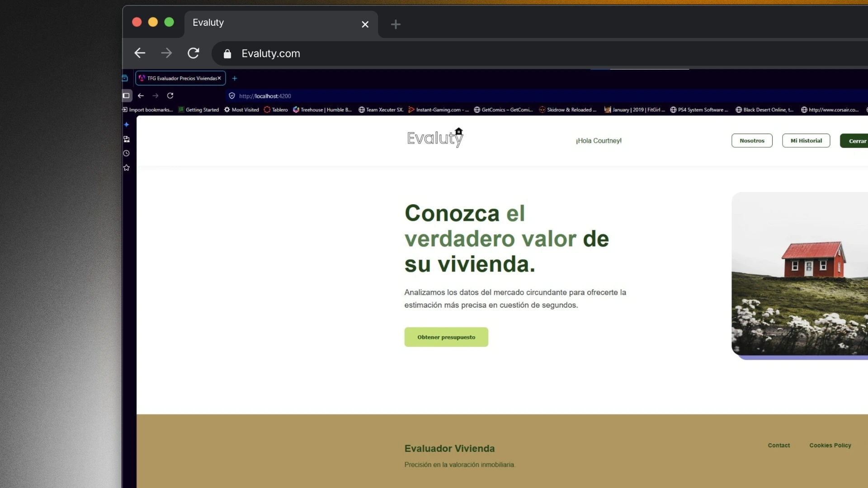Open the Import bookmarks bookmark

pyautogui.click(x=147, y=110)
